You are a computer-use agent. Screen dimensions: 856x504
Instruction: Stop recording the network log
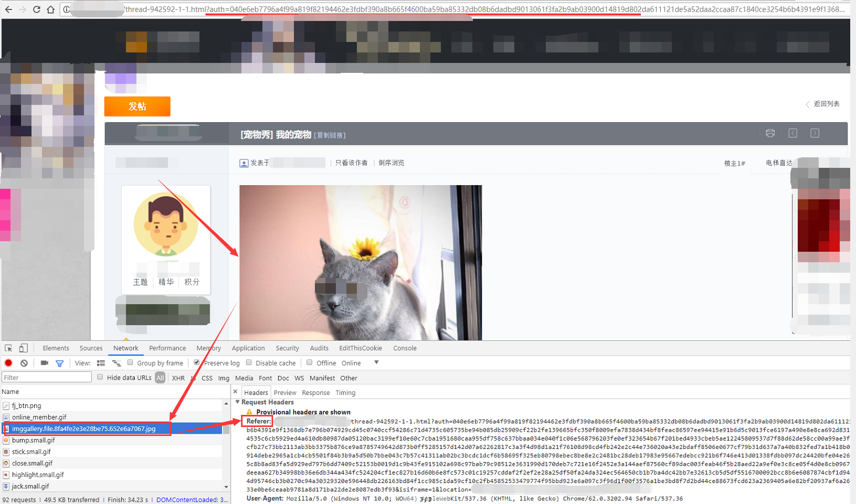pos(8,363)
